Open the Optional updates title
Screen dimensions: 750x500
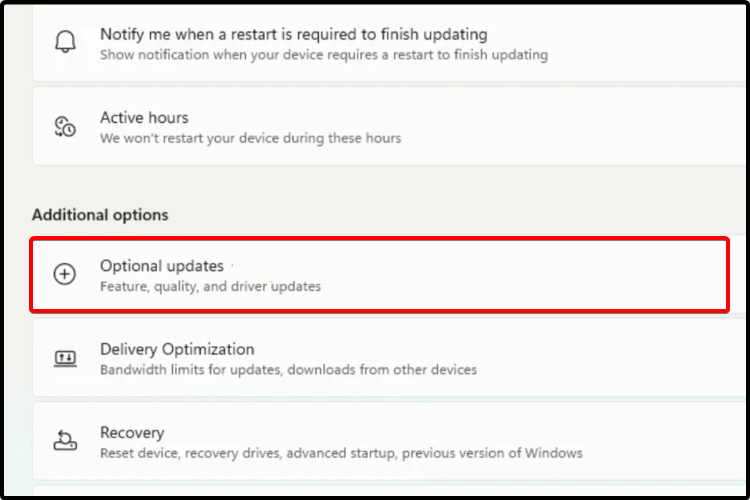(x=162, y=266)
